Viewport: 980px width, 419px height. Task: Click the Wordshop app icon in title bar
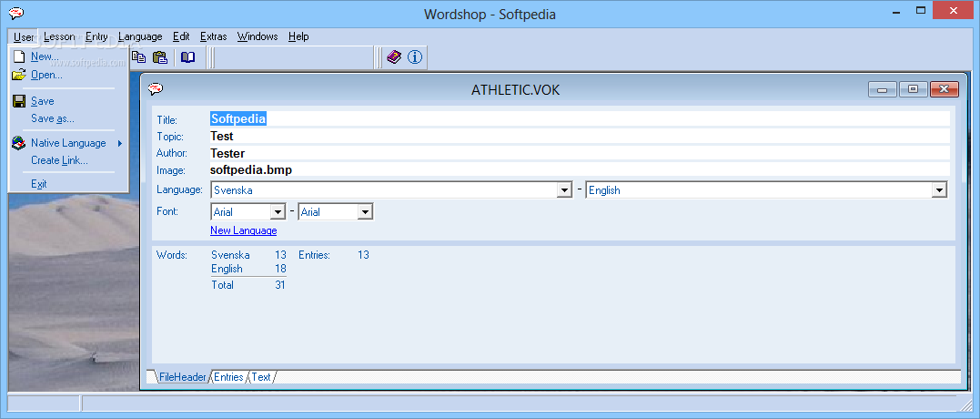[17, 14]
